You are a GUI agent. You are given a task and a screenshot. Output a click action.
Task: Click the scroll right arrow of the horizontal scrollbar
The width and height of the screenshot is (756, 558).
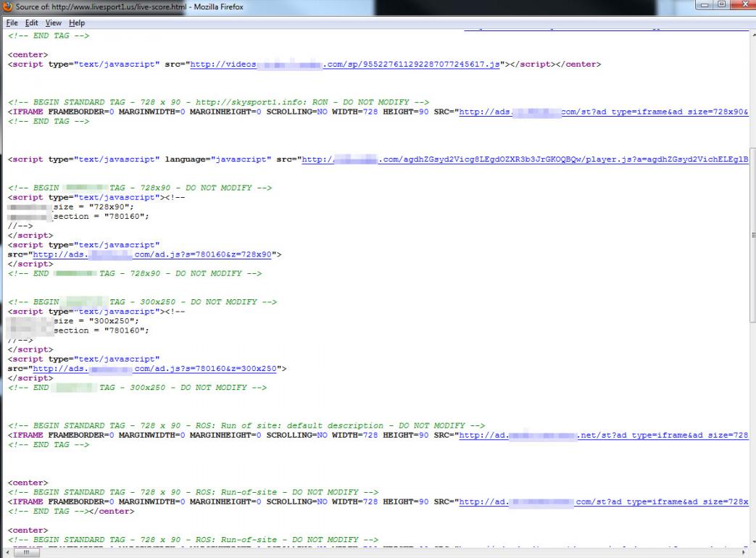click(x=744, y=553)
